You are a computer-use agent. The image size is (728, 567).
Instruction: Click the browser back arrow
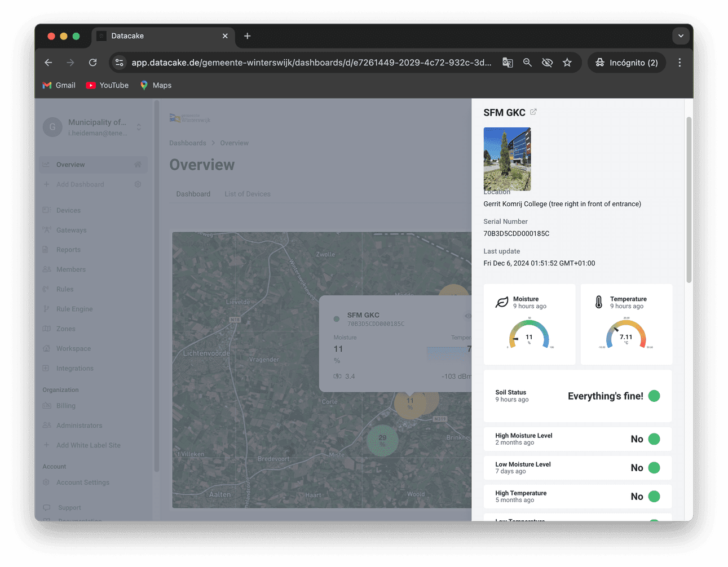coord(48,63)
